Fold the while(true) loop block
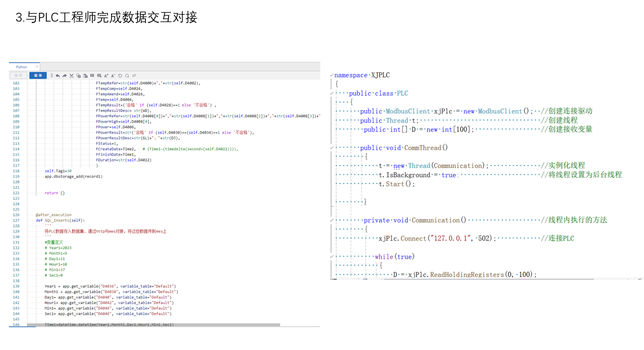The height and width of the screenshot is (350, 644). pos(332,257)
